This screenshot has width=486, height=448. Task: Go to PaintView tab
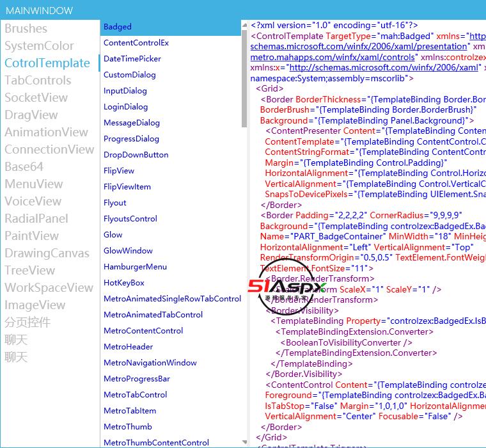(x=31, y=236)
